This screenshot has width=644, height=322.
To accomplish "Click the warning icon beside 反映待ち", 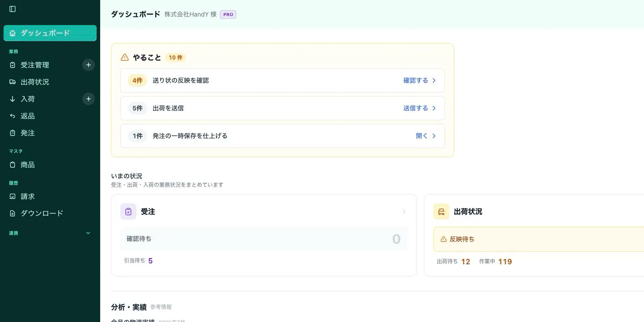I will pos(444,239).
